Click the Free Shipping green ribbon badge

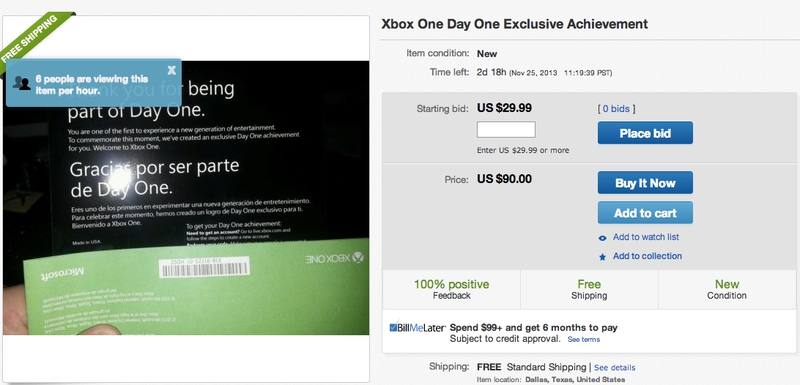click(x=35, y=38)
